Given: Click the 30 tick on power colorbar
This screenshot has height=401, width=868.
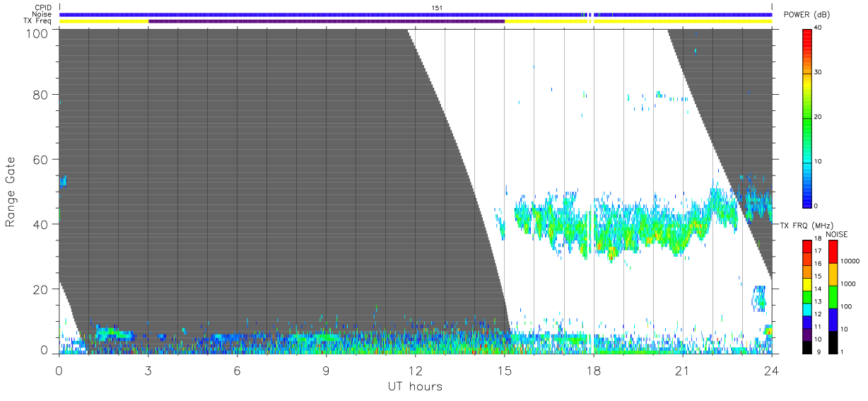Looking at the screenshot, I should 819,73.
